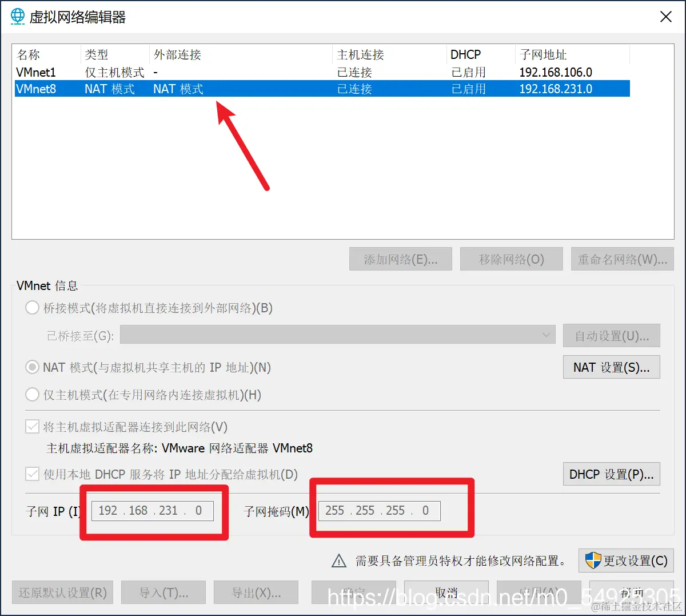Select the VMnet8 network row

pos(322,89)
